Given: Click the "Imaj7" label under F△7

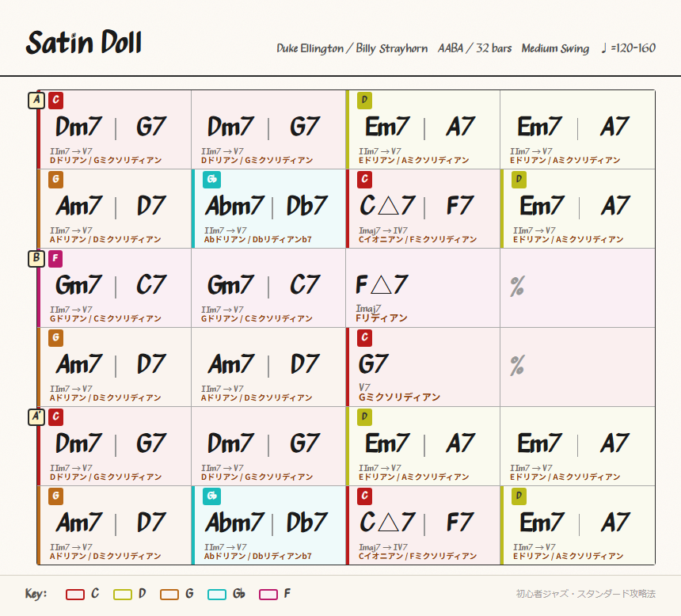Looking at the screenshot, I should 368,309.
